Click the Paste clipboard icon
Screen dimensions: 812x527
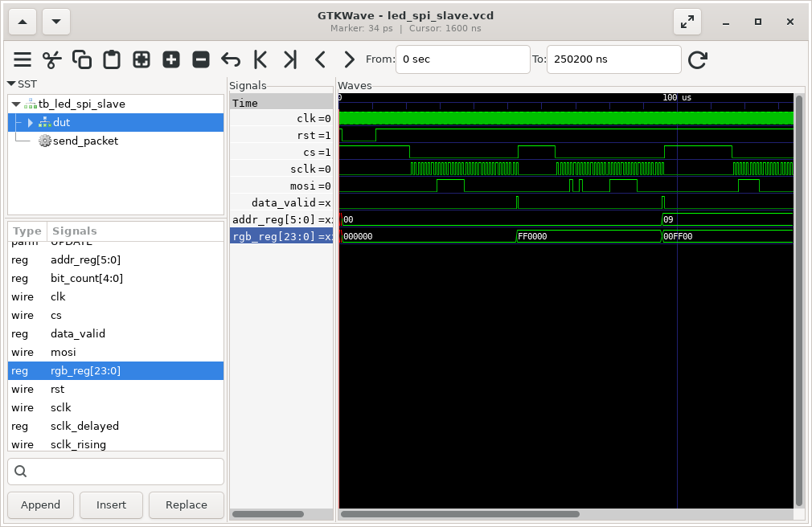pyautogui.click(x=112, y=59)
